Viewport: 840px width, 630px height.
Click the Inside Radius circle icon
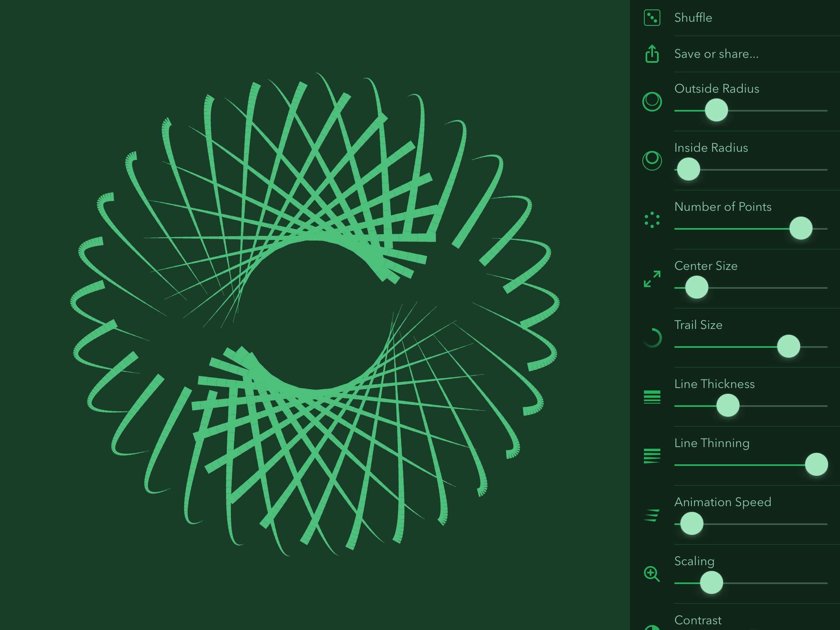652,160
